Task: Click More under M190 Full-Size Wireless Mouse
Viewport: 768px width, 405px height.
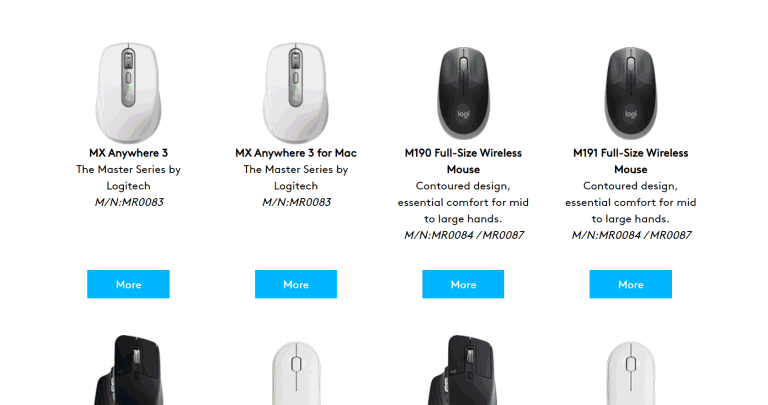Action: (463, 284)
